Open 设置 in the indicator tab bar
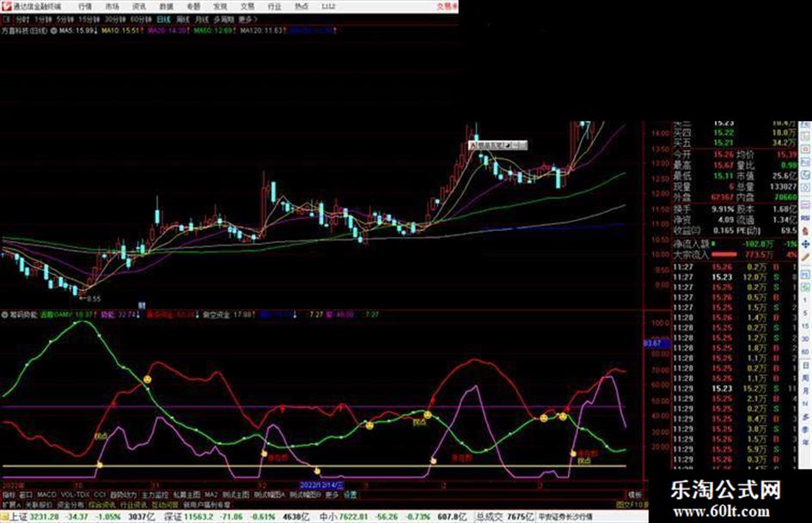 [x=351, y=495]
